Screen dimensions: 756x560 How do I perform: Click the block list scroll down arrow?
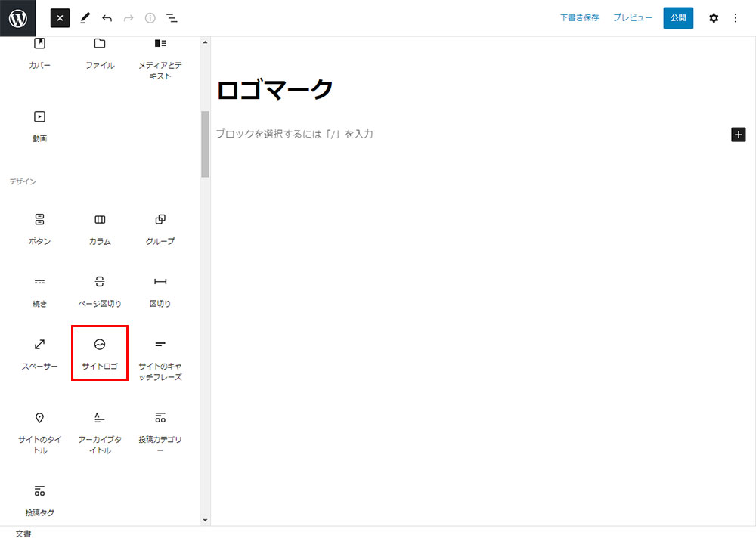(x=205, y=520)
